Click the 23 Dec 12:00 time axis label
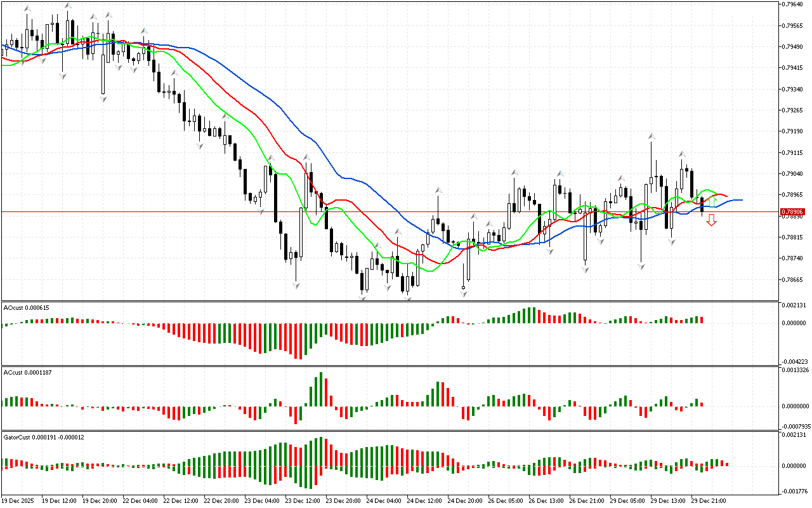The width and height of the screenshot is (812, 508). tap(301, 500)
